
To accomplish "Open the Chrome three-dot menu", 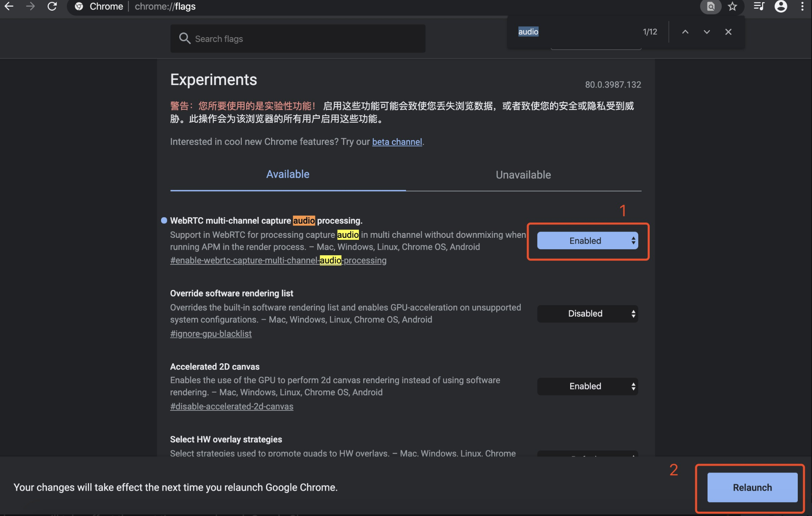I will [x=802, y=6].
